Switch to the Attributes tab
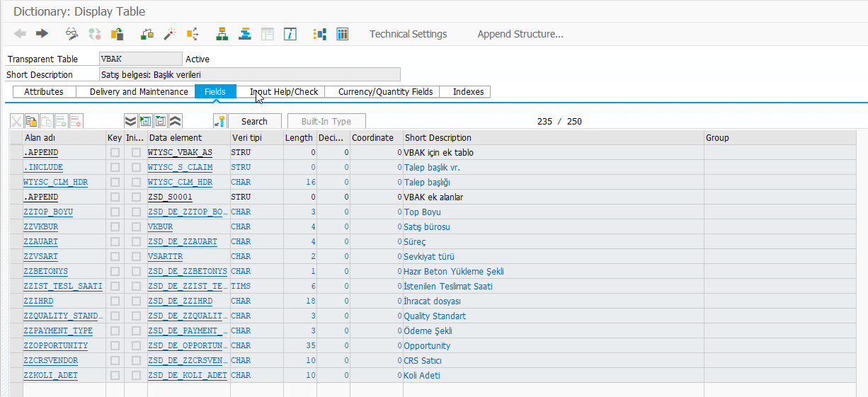The image size is (868, 397). pos(44,92)
